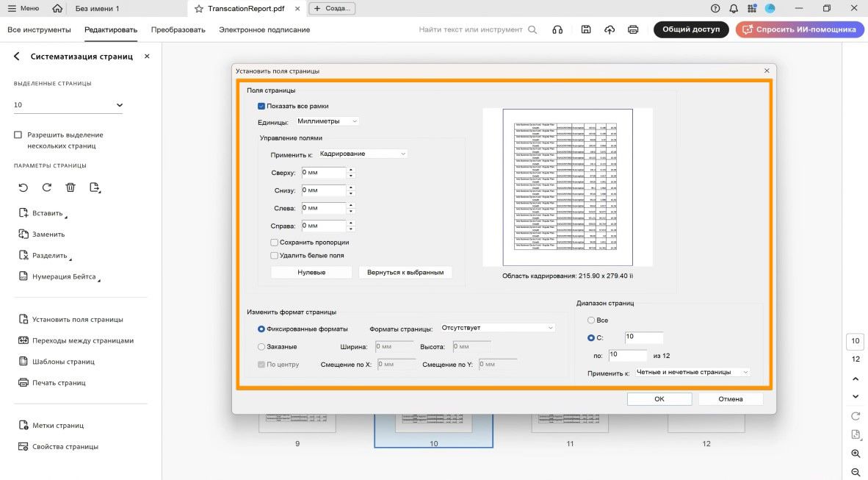The image size is (868, 480).
Task: Switch to Электронное подписание tab
Action: click(264, 30)
